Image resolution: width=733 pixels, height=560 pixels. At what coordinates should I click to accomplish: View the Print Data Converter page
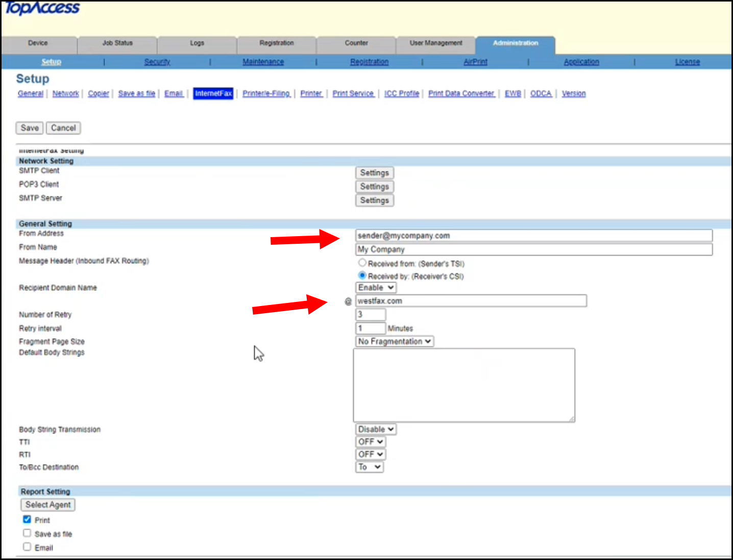click(x=461, y=93)
